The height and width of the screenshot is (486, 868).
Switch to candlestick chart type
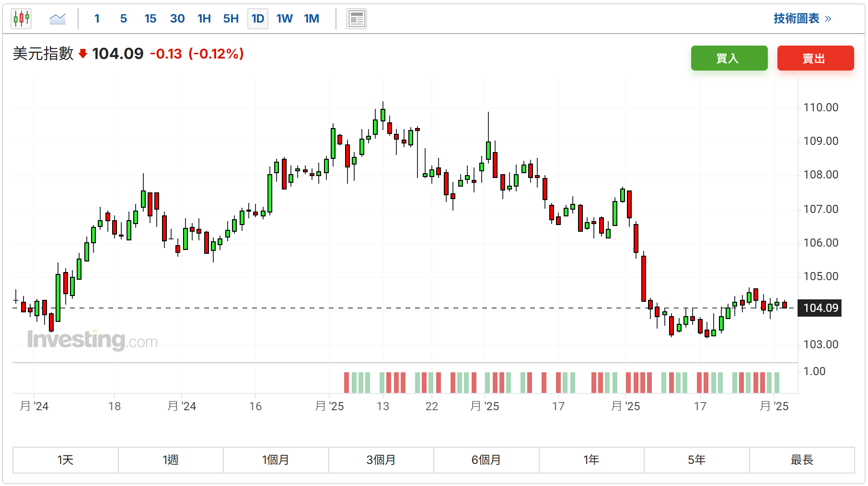click(x=21, y=19)
